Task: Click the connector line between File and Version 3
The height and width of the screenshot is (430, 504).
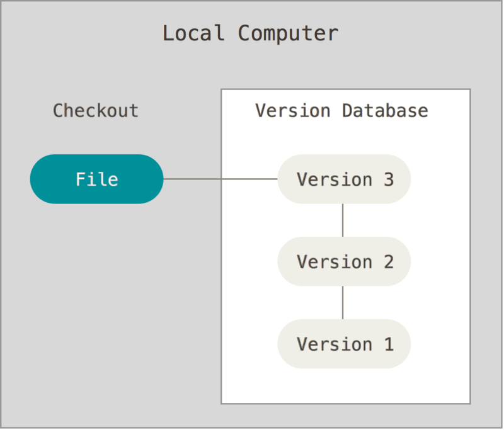Action: pos(220,179)
